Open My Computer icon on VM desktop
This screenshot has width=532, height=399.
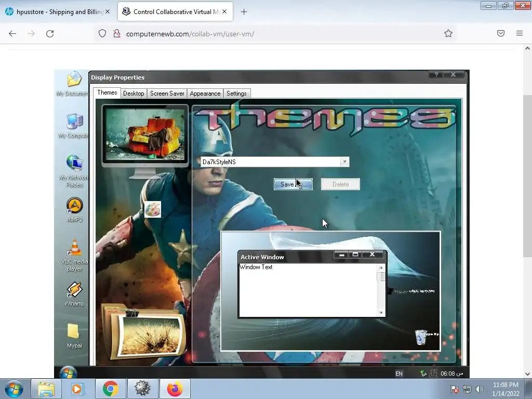(x=74, y=126)
